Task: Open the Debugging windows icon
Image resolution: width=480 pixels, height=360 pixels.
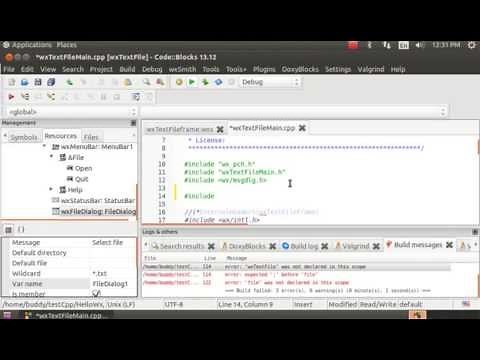Action: pyautogui.click(x=136, y=97)
